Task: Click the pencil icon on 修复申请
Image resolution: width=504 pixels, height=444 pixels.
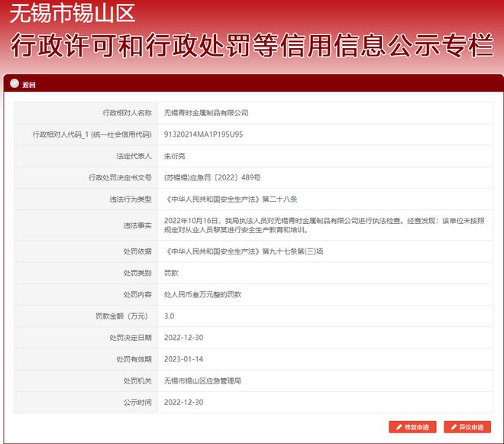Action: [397, 426]
